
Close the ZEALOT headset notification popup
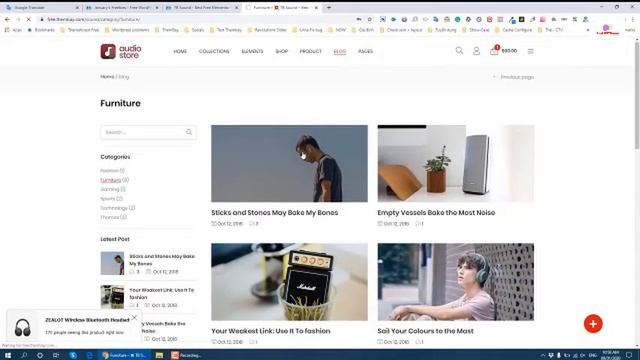[134, 317]
